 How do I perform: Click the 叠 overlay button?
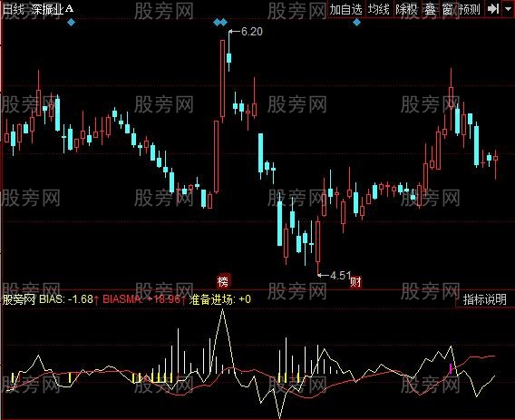click(x=430, y=9)
